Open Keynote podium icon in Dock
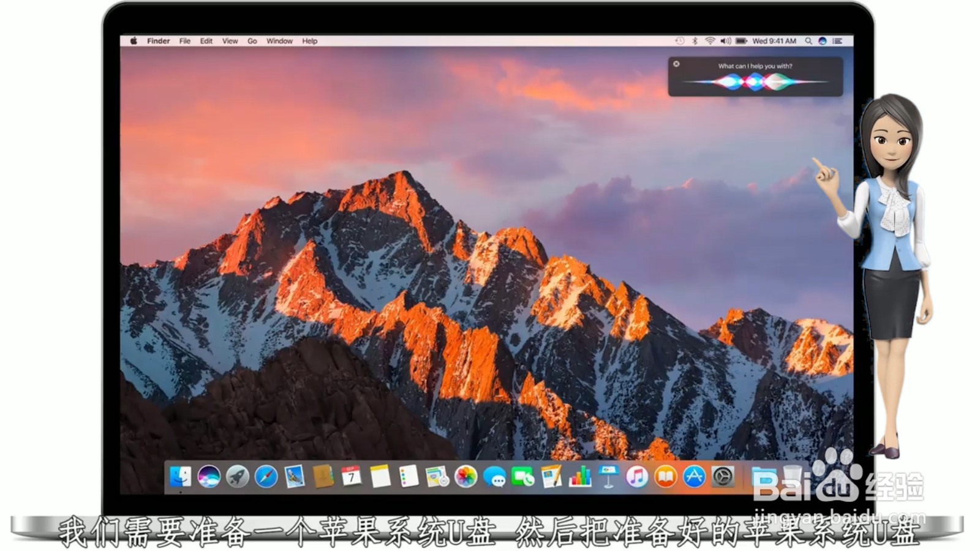 tap(608, 476)
